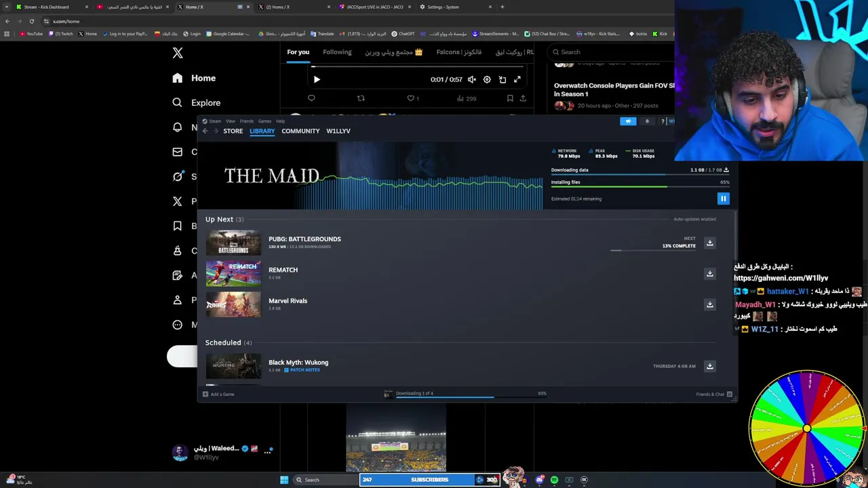Switch to the Following tab on X
This screenshot has height=488, width=868.
pos(337,52)
